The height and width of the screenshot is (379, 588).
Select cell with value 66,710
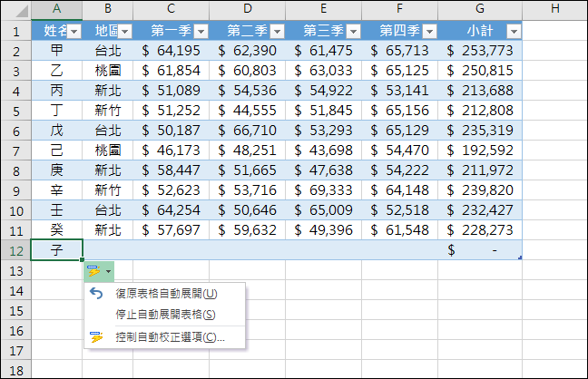(248, 130)
